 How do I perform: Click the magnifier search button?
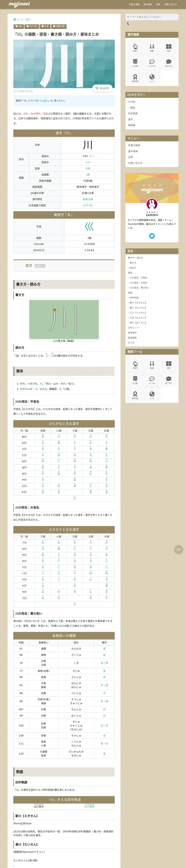pyautogui.click(x=128, y=24)
